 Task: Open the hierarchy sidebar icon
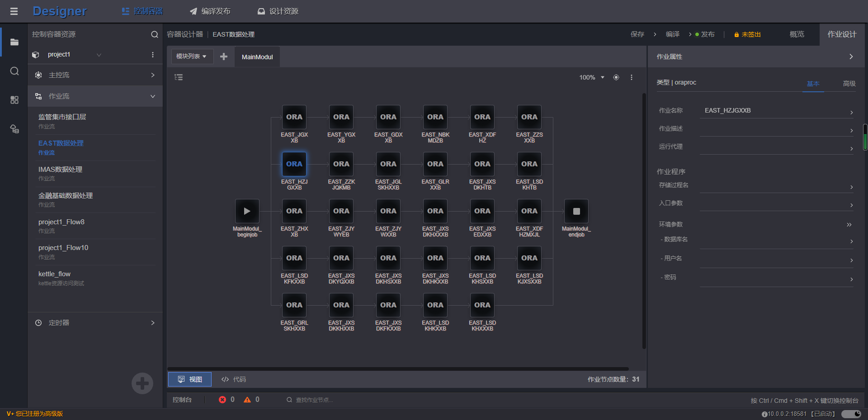click(14, 129)
